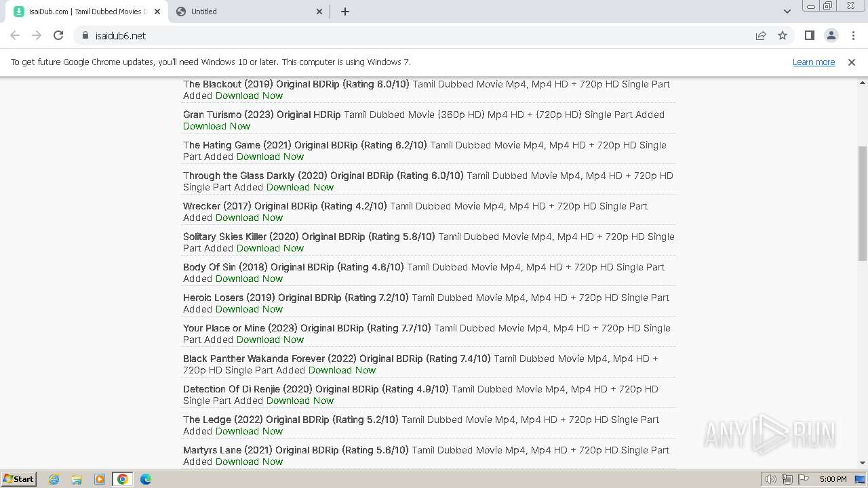Open the Chrome profile avatar
Viewport: 868px width, 488px height.
831,35
